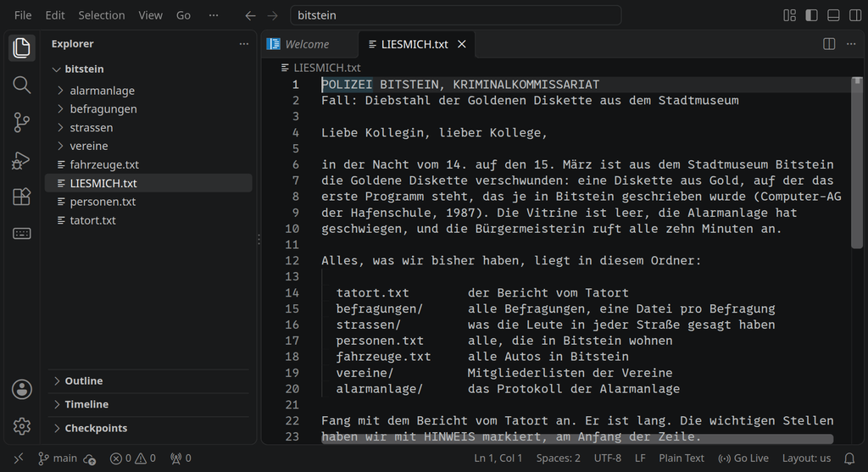Open the Explorer view icon

point(21,47)
